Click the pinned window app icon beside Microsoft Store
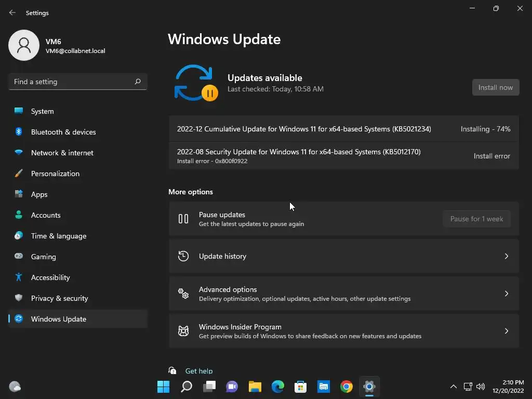 pyautogui.click(x=323, y=387)
